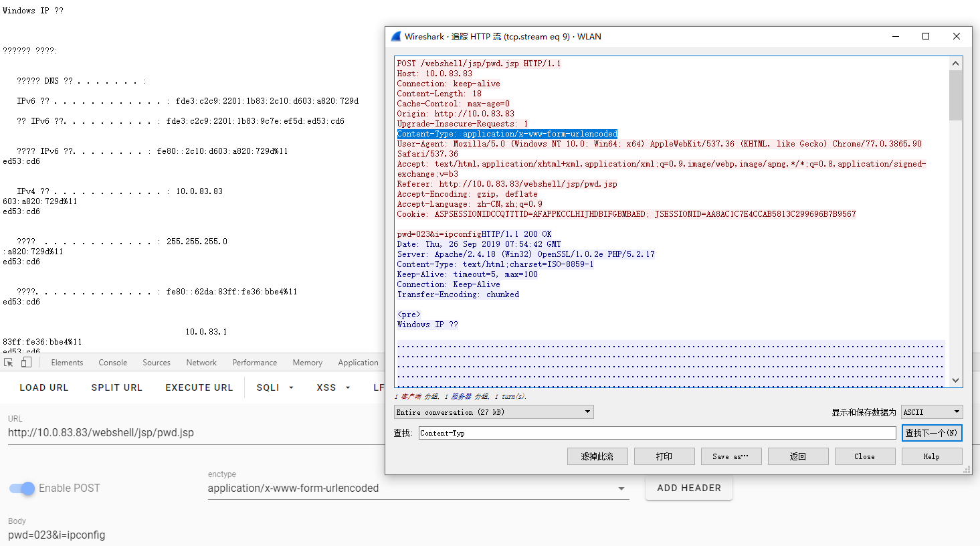
Task: Click the Wireshark shark fin title icon
Action: 396,36
